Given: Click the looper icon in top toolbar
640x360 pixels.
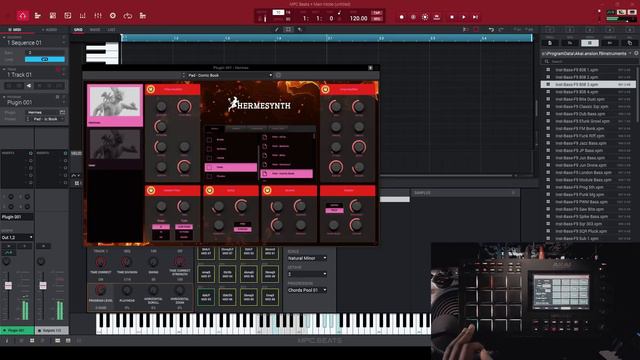Looking at the screenshot, I should (128, 16).
